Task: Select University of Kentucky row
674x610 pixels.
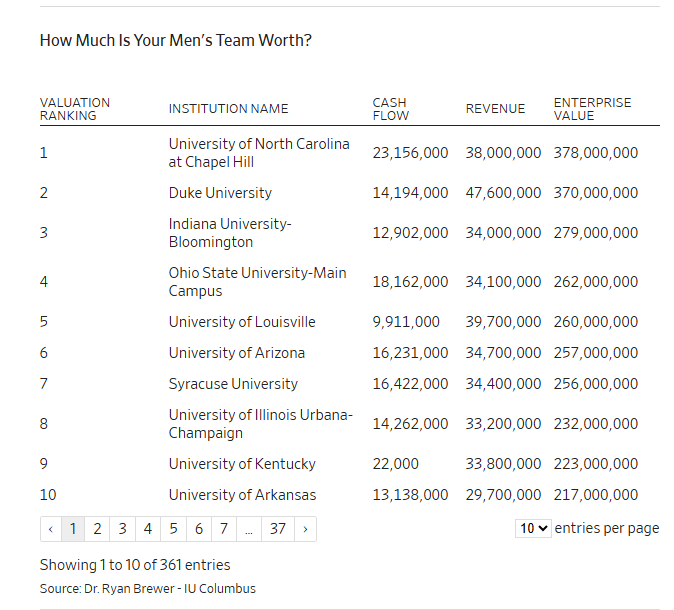Action: [x=242, y=464]
